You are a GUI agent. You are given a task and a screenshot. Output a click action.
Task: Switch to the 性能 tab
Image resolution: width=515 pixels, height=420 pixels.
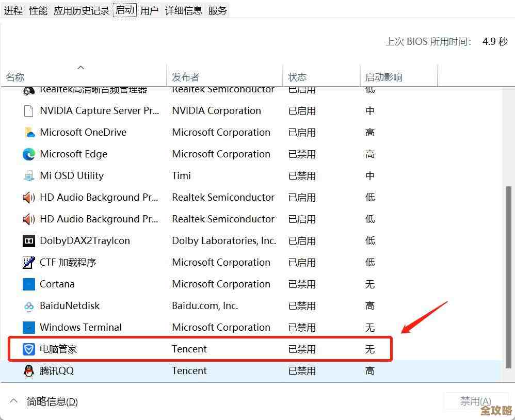click(38, 10)
